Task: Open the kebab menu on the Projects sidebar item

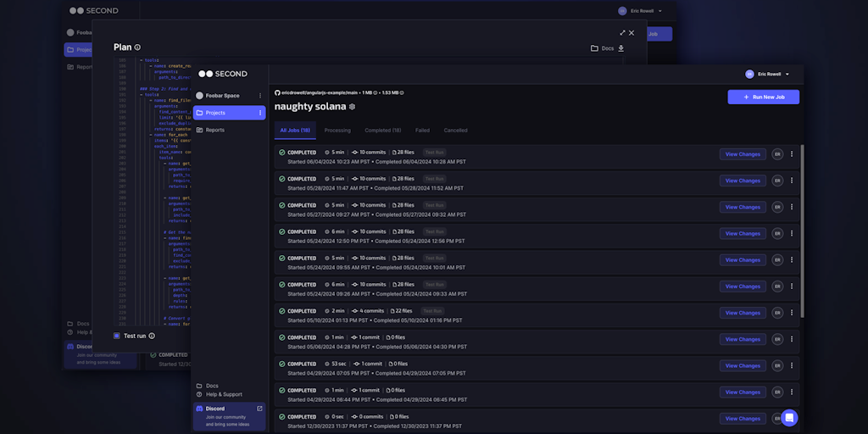Action: (260, 113)
